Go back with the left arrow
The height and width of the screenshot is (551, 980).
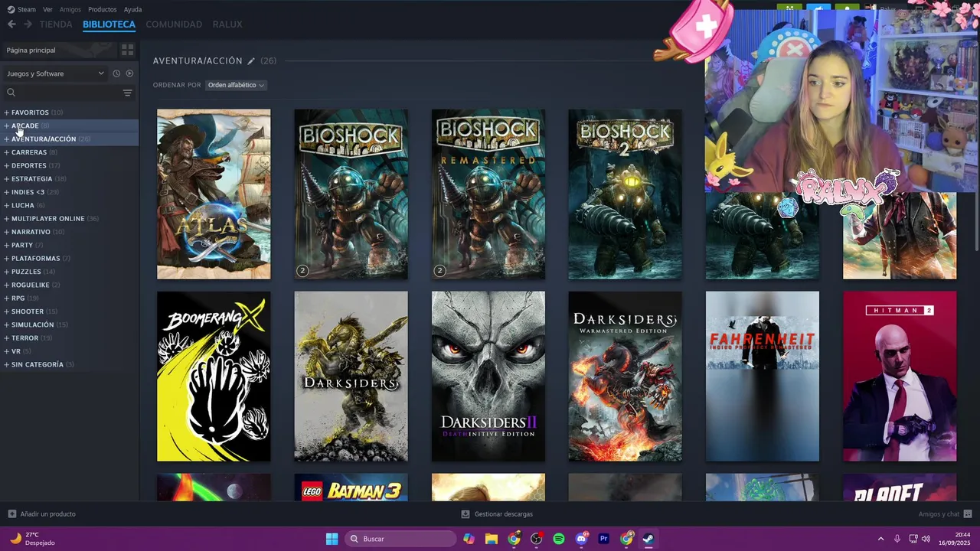11,24
